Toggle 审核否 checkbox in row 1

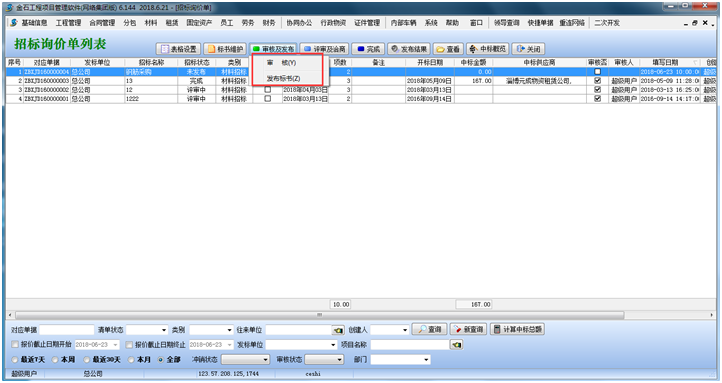pyautogui.click(x=597, y=72)
